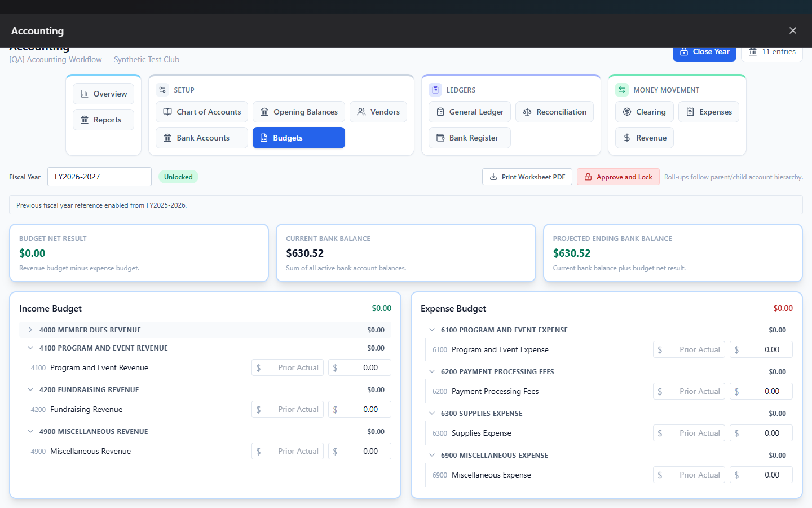
Task: Click the Reconciliation scales icon
Action: pos(527,112)
